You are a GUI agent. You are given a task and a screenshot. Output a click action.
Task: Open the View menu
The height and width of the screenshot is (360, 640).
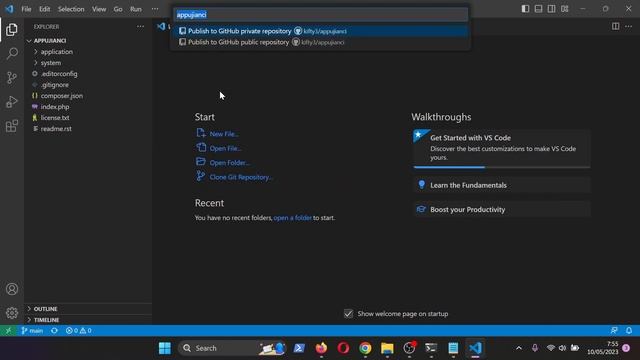click(x=99, y=9)
